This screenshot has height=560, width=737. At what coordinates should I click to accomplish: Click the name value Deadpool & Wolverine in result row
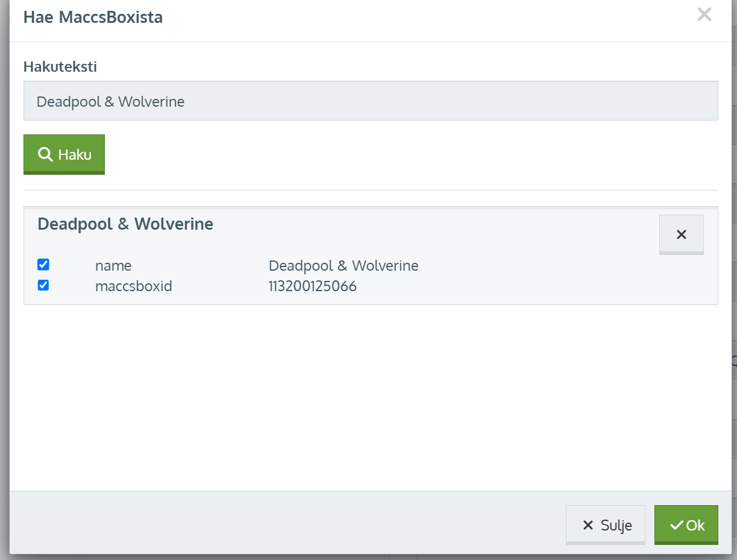[343, 266]
